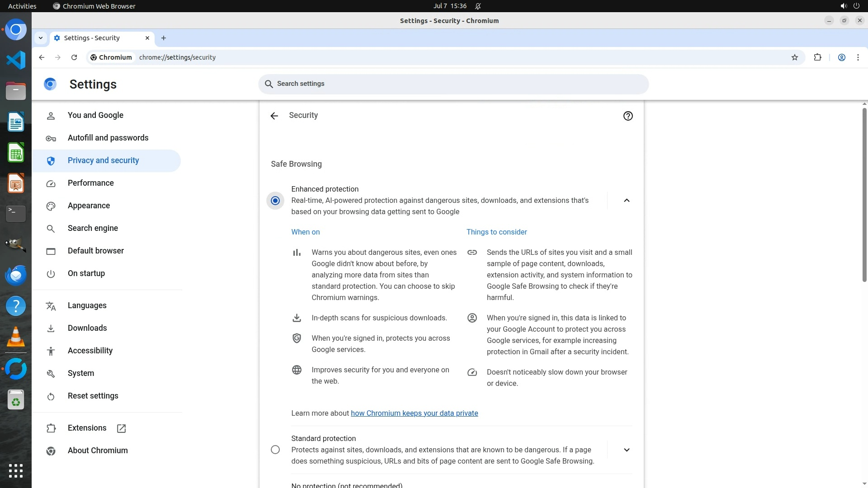This screenshot has width=868, height=488.
Task: Click the back arrow beside Security heading
Action: pos(274,116)
